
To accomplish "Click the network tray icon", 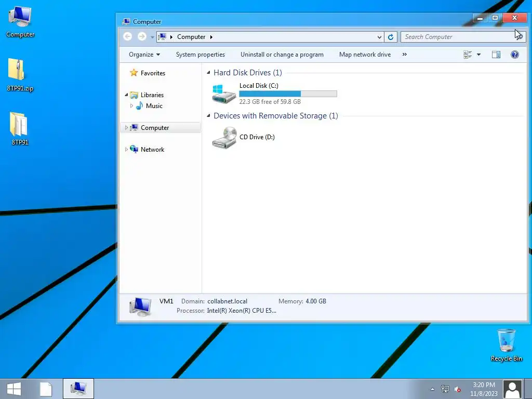I will coord(445,389).
